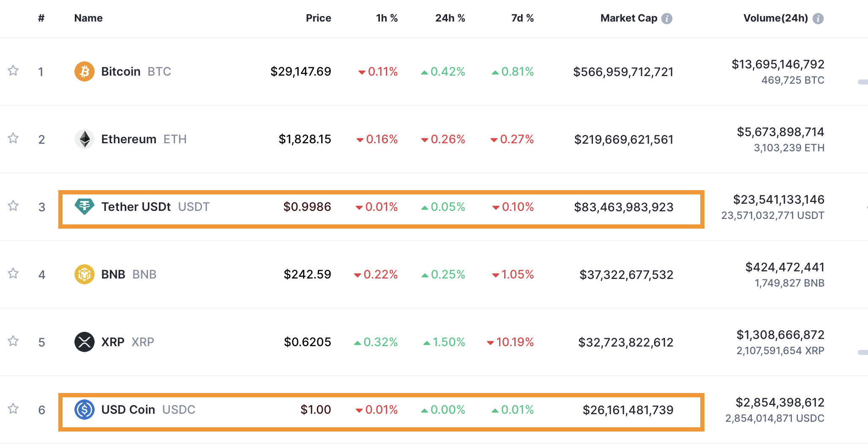
Task: Sort table by 24h % column header
Action: (450, 18)
